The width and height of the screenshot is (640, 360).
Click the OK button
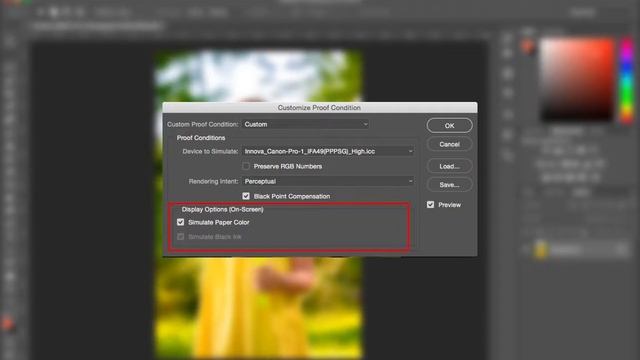[449, 125]
